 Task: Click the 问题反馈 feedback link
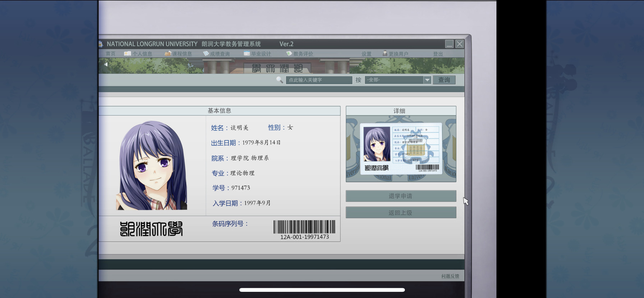(x=450, y=276)
